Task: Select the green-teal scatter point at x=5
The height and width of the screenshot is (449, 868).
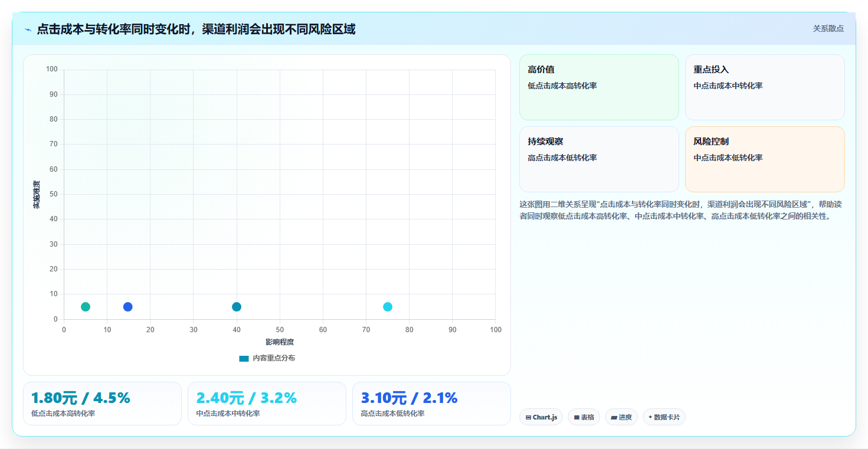Action: tap(86, 307)
